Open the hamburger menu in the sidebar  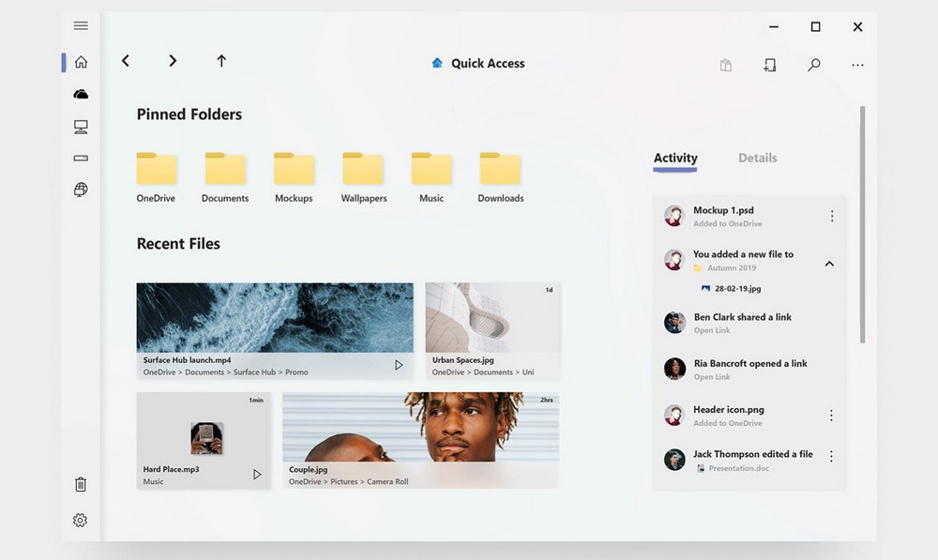pyautogui.click(x=81, y=25)
